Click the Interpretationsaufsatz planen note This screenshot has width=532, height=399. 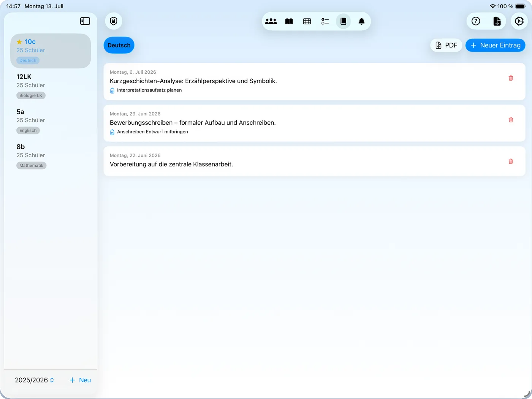click(149, 90)
